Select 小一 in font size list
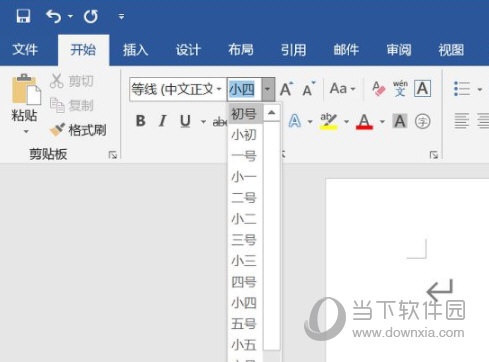 pos(245,177)
